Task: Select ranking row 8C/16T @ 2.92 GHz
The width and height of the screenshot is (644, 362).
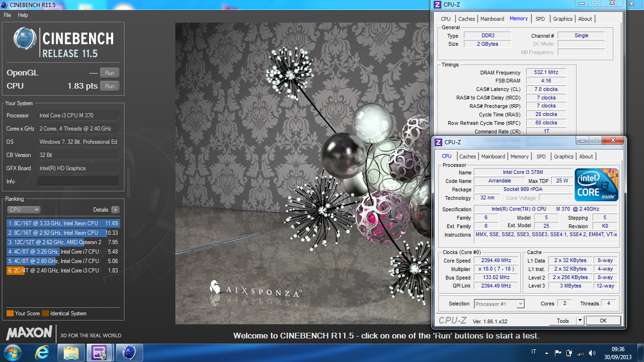Action: (x=63, y=233)
